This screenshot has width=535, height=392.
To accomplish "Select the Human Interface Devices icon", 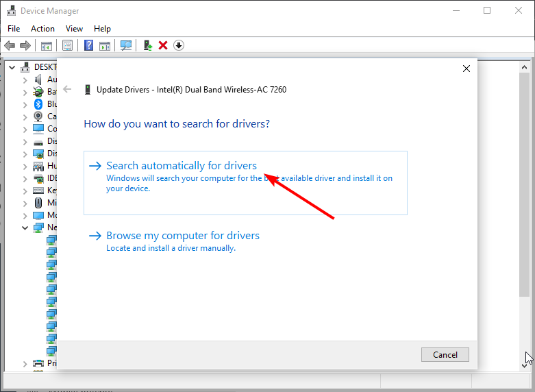I will click(x=38, y=166).
